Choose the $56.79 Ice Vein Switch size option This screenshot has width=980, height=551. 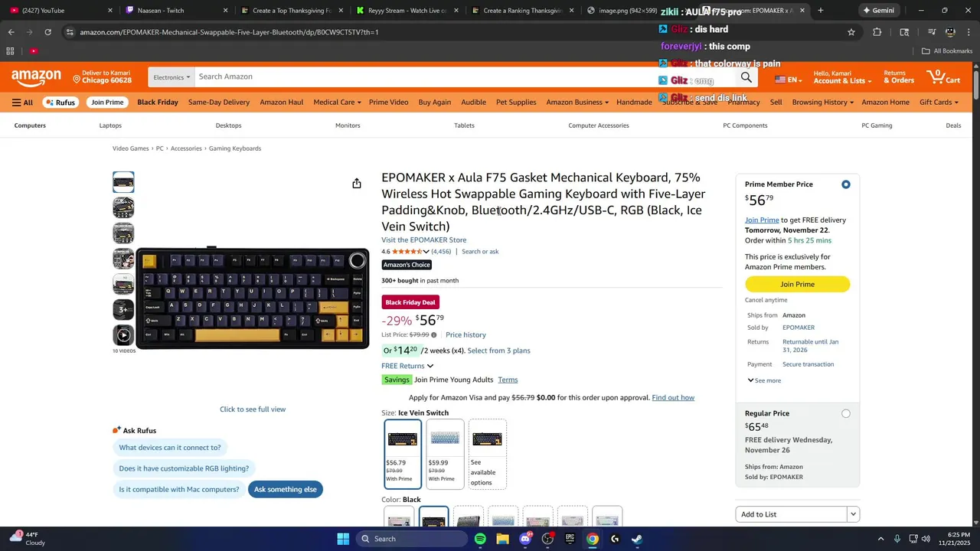[403, 454]
